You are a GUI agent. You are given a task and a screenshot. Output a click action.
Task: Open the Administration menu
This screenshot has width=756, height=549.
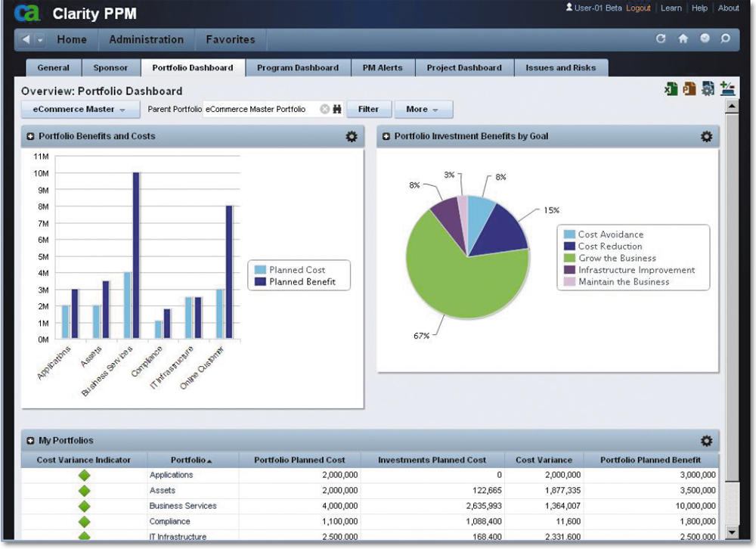tap(146, 39)
